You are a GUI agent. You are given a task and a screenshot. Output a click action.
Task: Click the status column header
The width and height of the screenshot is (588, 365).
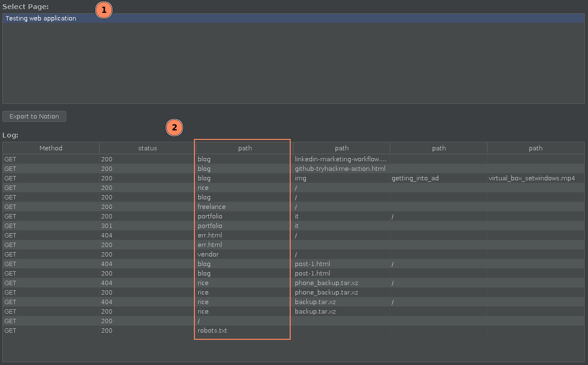(x=148, y=148)
